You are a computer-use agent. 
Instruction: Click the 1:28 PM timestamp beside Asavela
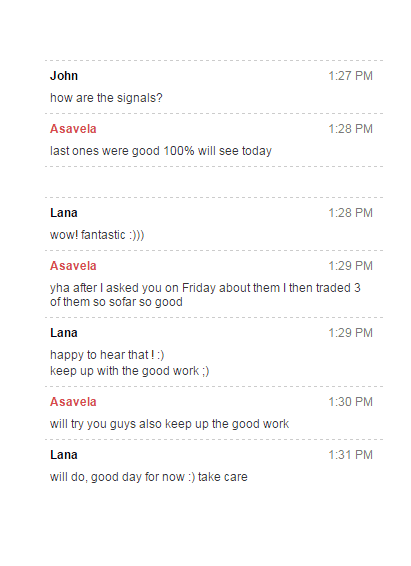(350, 129)
